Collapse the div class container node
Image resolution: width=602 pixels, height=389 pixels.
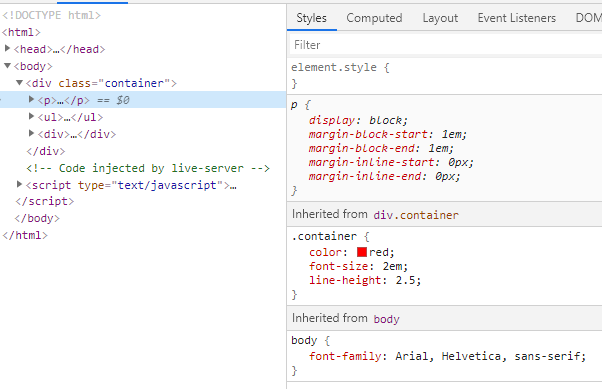pyautogui.click(x=19, y=83)
